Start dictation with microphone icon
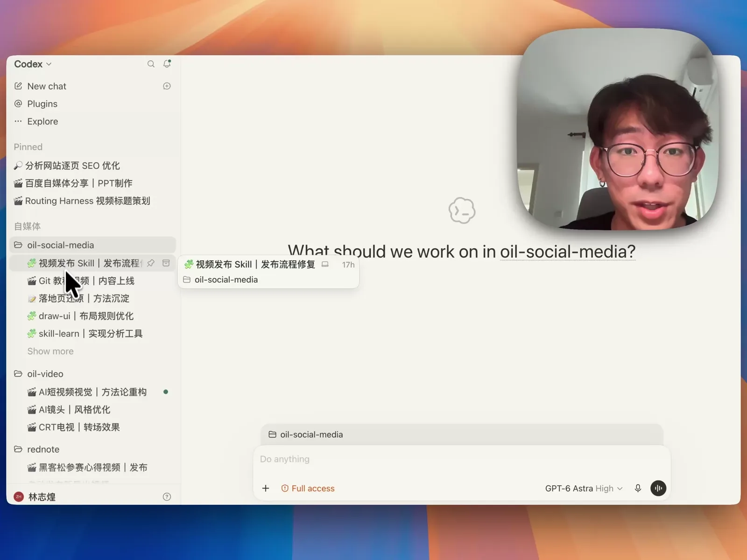 [638, 488]
